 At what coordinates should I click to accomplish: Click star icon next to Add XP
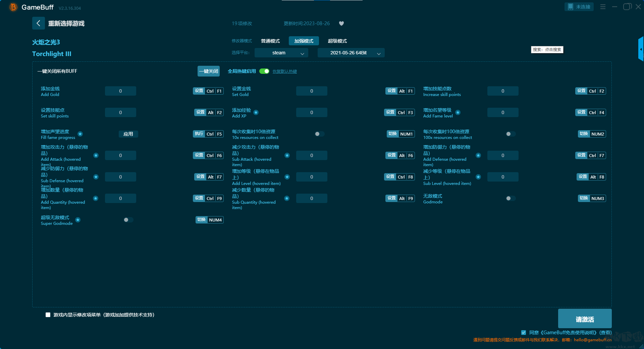click(x=256, y=112)
